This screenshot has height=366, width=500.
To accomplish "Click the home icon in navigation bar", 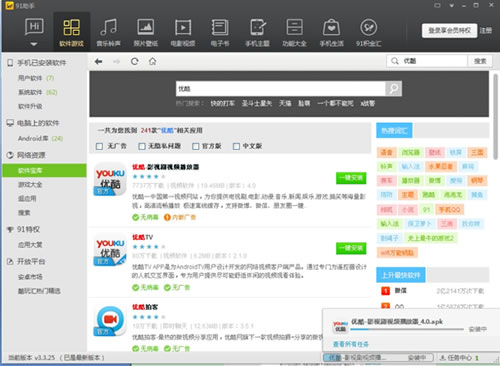I will tap(152, 61).
